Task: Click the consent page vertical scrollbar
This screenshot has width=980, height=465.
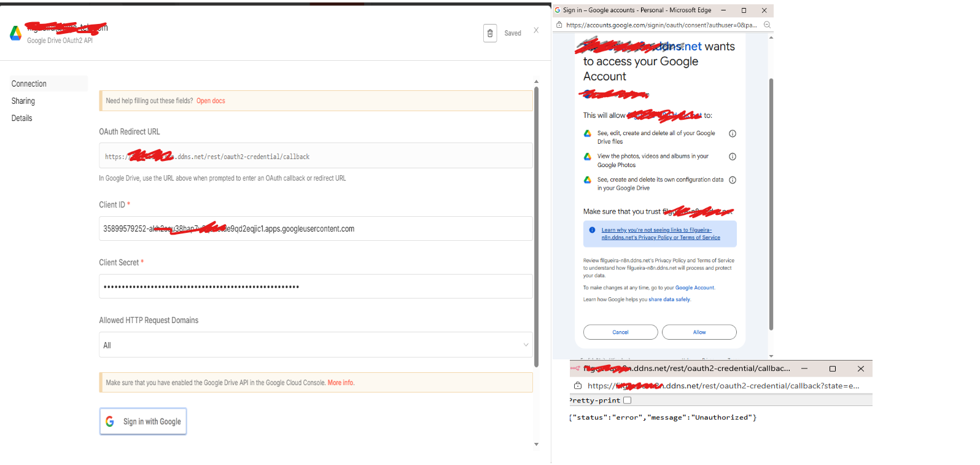Action: [771, 204]
